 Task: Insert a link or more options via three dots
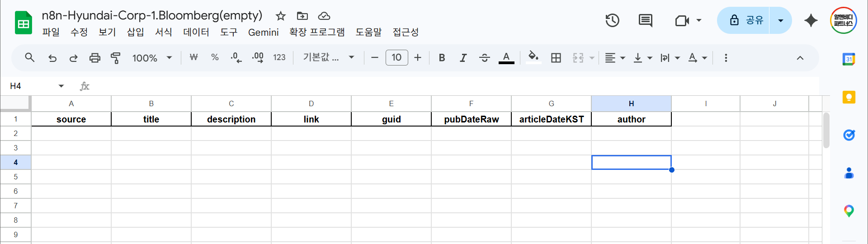click(x=726, y=58)
